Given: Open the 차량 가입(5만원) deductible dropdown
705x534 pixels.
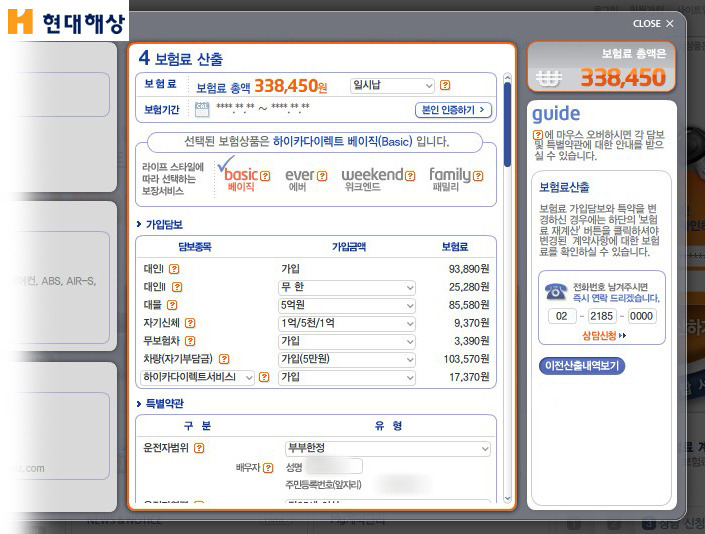Looking at the screenshot, I should 347,359.
